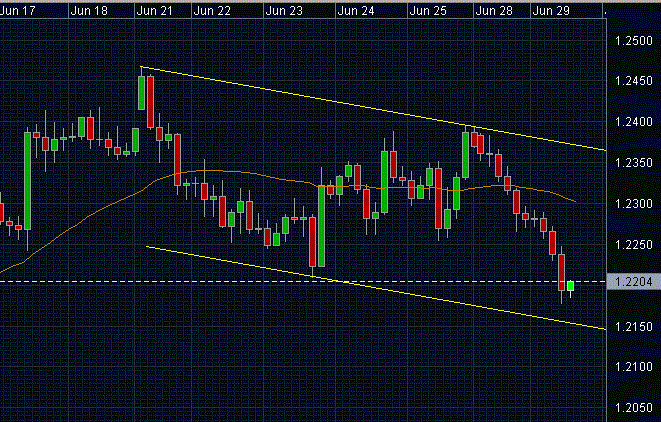661x422 pixels.
Task: Click the Jun 29 date label
Action: (x=551, y=11)
